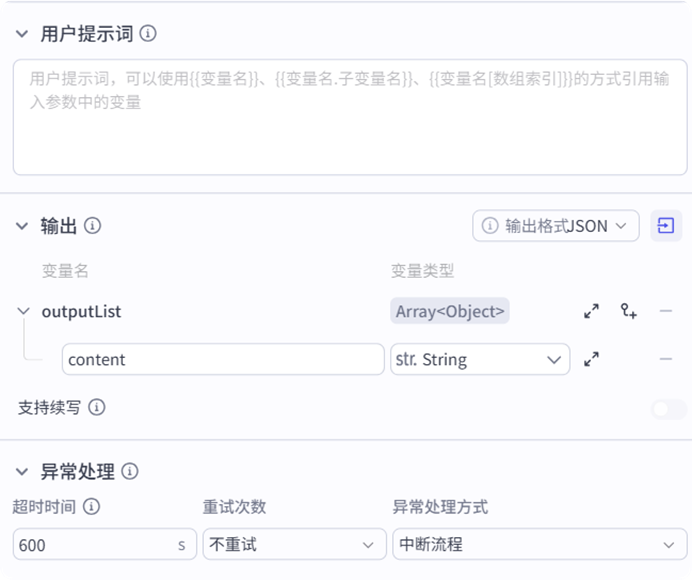Open the str. String type dropdown
This screenshot has width=692, height=580.
click(480, 359)
